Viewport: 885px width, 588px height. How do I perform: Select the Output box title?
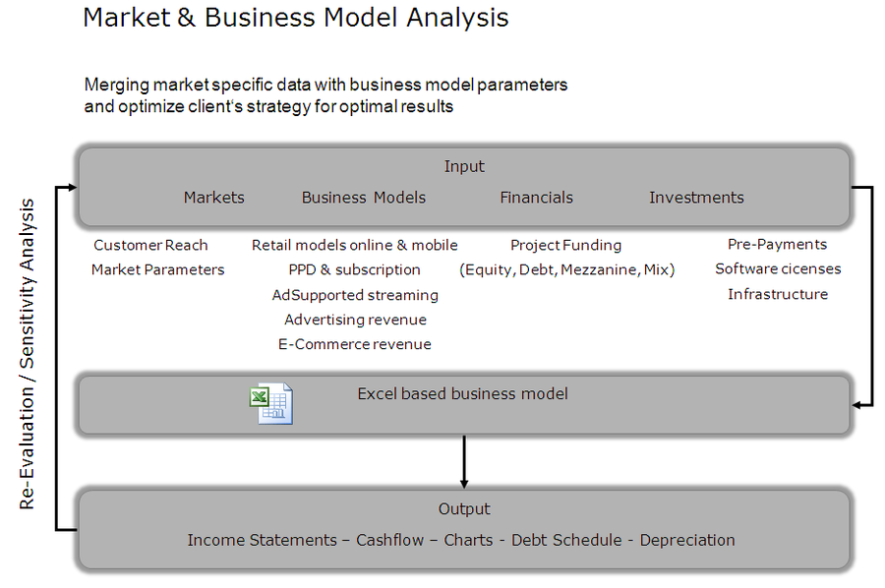click(x=464, y=509)
